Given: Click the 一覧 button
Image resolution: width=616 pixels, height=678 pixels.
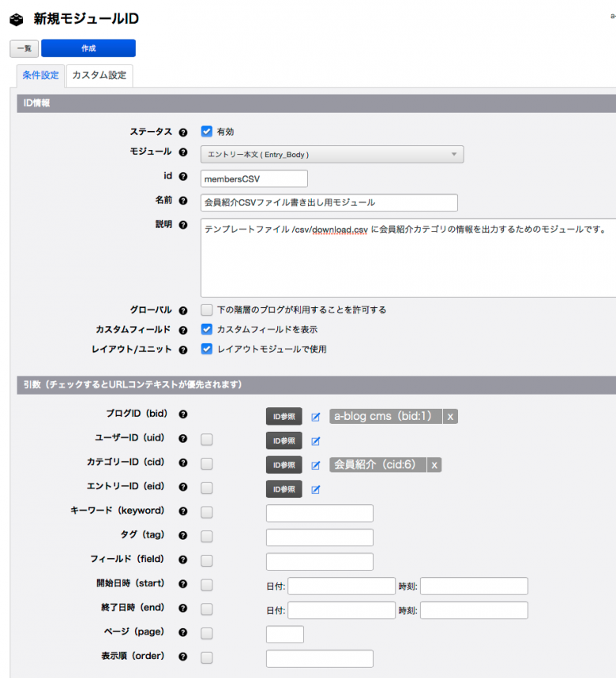Looking at the screenshot, I should click(x=24, y=49).
